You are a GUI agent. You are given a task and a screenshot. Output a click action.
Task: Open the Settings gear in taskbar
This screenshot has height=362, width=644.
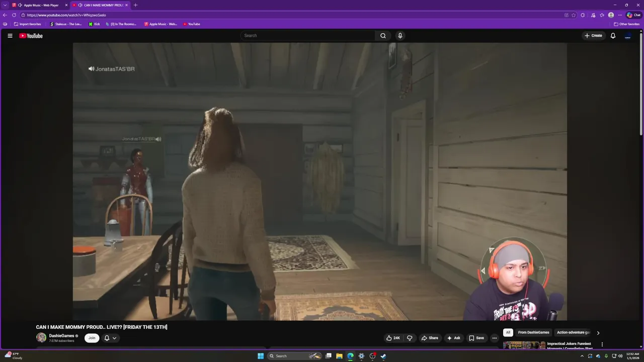tap(361, 356)
